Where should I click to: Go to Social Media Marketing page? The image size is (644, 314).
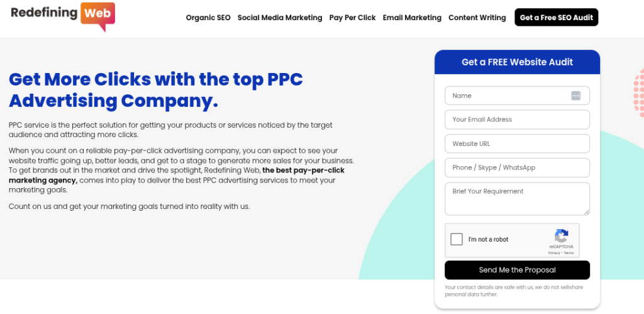coord(280,18)
